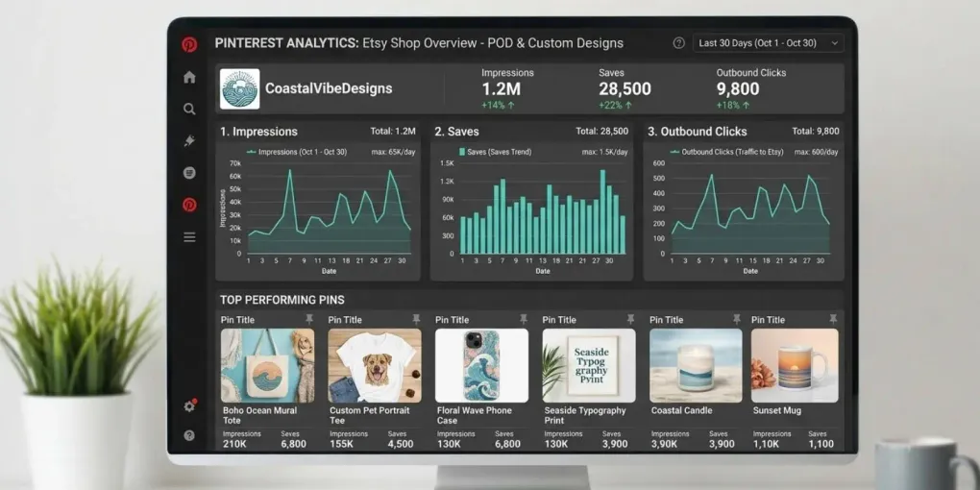Click the 'Total: 1.2M' label on Impressions chart
This screenshot has width=980, height=490.
[393, 132]
